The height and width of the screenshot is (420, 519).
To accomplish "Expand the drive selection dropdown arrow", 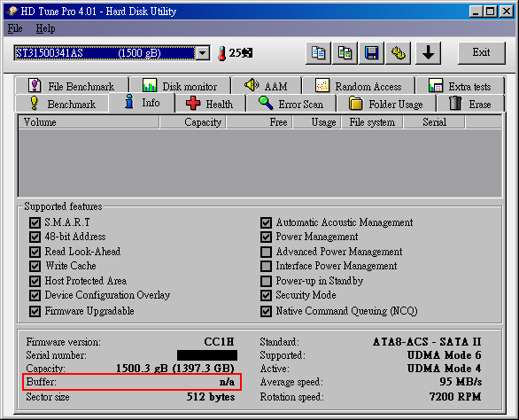I will 203,53.
